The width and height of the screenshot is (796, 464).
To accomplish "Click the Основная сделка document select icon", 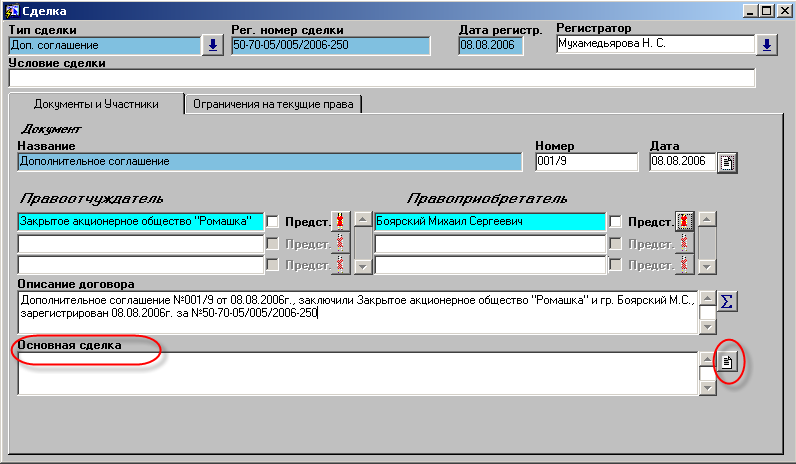I will (727, 362).
